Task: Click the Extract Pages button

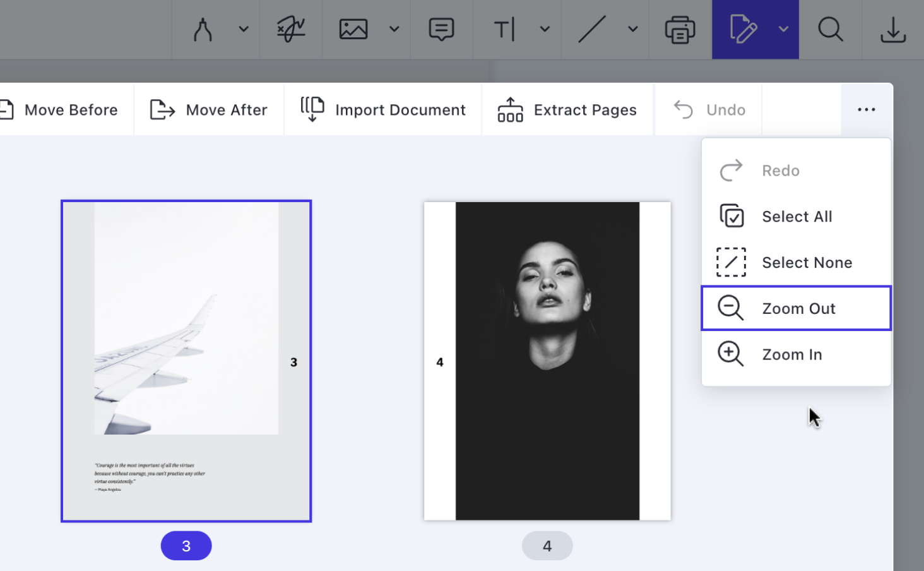Action: tap(567, 110)
